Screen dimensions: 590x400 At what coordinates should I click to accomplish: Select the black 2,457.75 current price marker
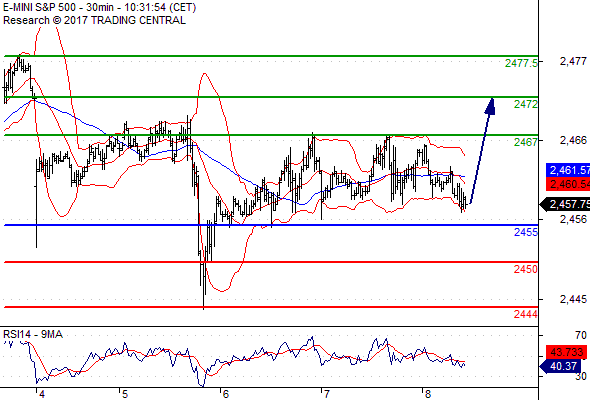[565, 204]
